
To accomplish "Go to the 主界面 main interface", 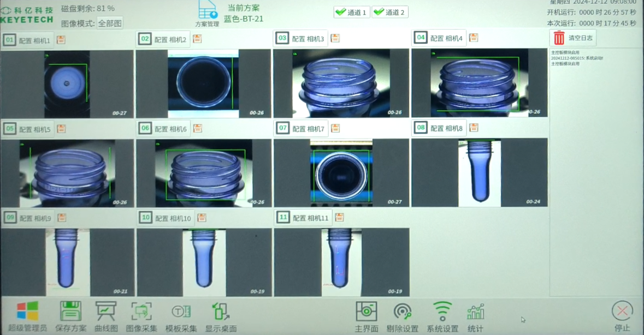I will (366, 312).
